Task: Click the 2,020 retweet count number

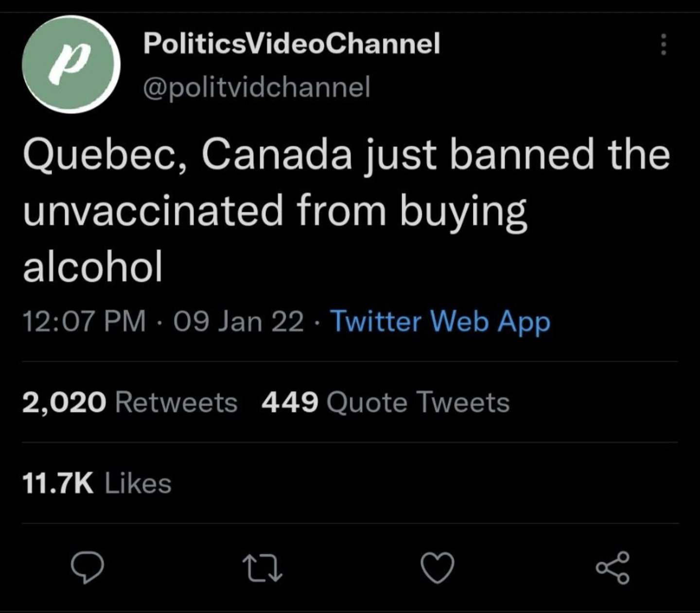Action: [x=64, y=402]
